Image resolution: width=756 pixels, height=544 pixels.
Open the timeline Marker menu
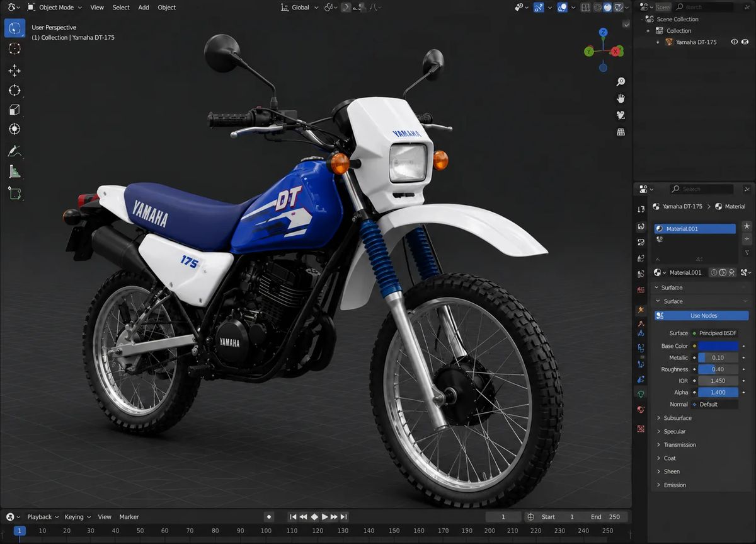point(129,517)
